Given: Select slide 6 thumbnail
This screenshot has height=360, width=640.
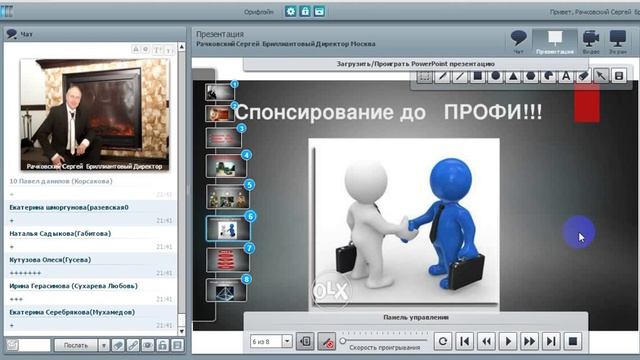Looking at the screenshot, I should [x=228, y=228].
